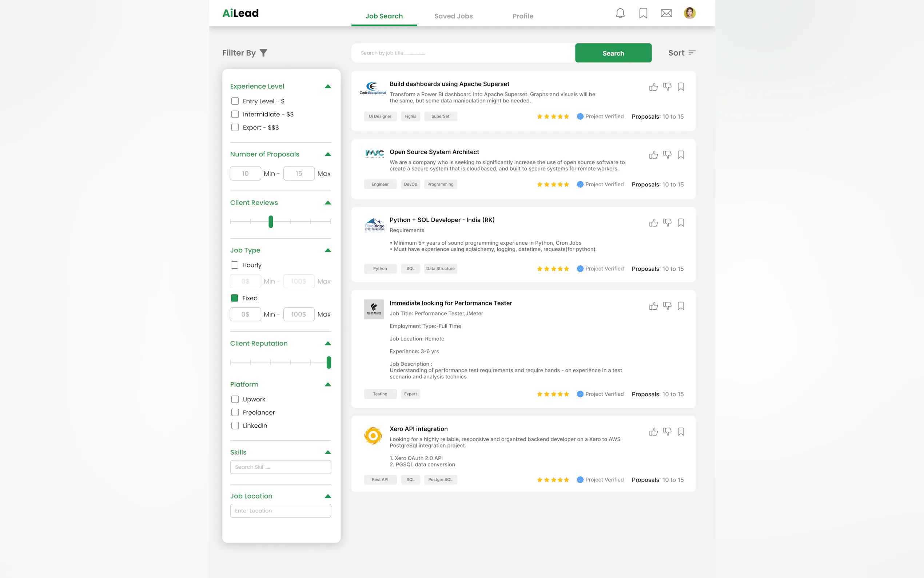Screen dimensions: 924x578
Task: Dislike the Open Source System Architect job
Action: 667,154
